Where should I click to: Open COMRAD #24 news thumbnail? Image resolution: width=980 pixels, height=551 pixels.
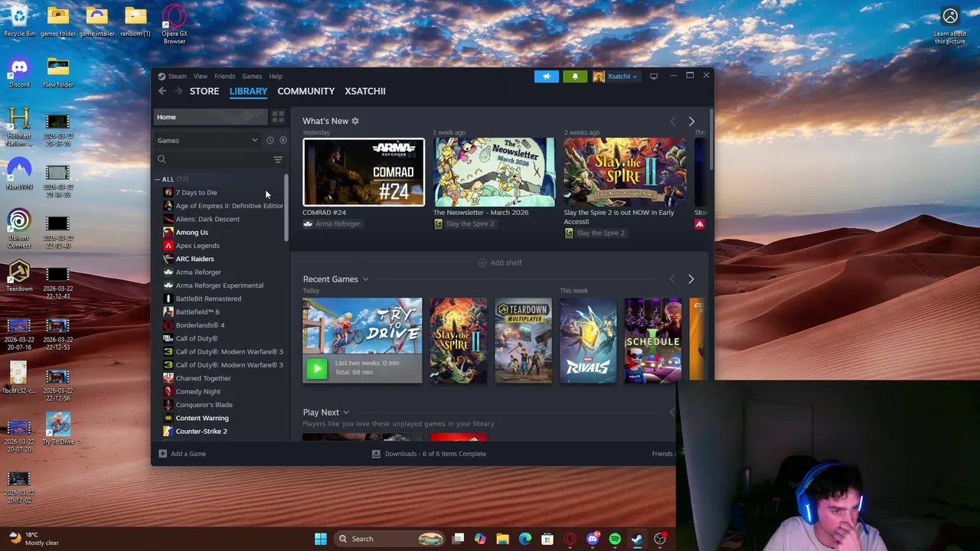coord(364,172)
